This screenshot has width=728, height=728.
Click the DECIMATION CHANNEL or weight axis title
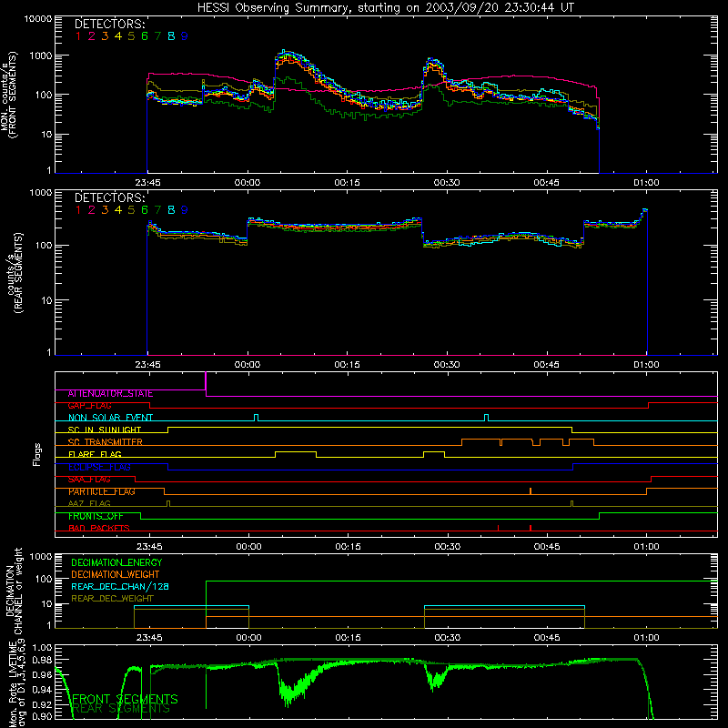[14, 591]
